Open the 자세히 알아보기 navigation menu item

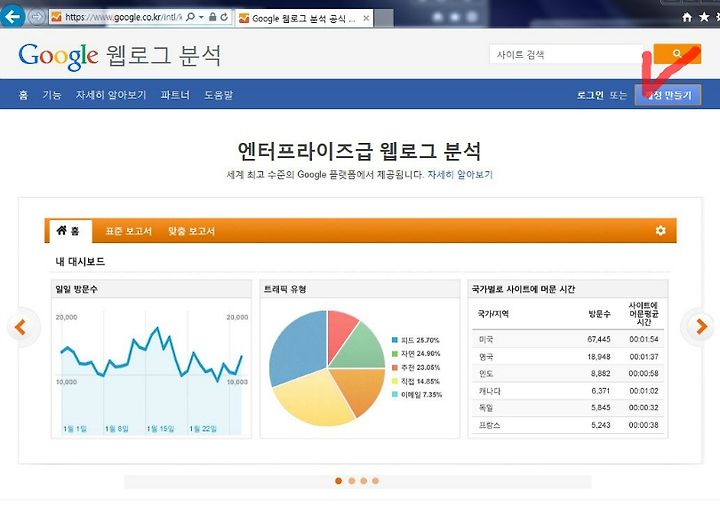pyautogui.click(x=111, y=95)
